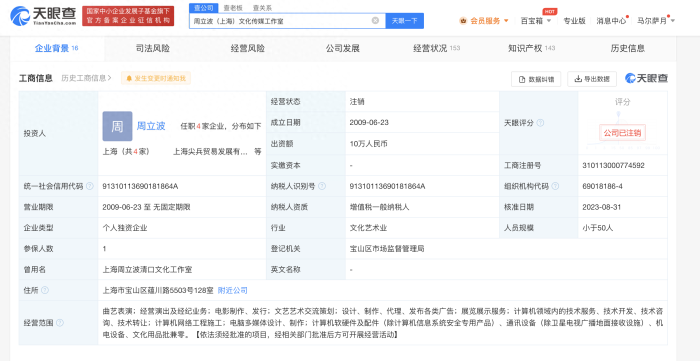Viewport: 700px width, 361px height.
Task: Click 注销 status value
Action: click(x=357, y=101)
